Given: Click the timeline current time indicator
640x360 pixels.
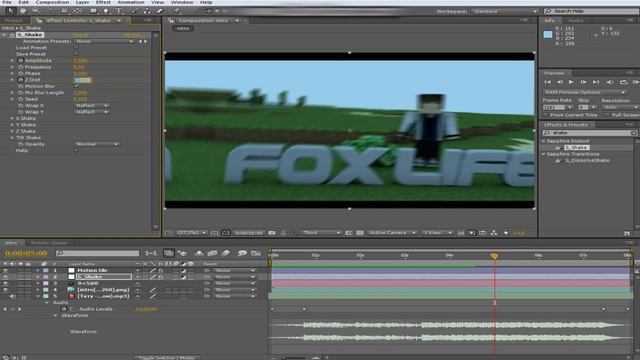Looking at the screenshot, I should pyautogui.click(x=494, y=256).
